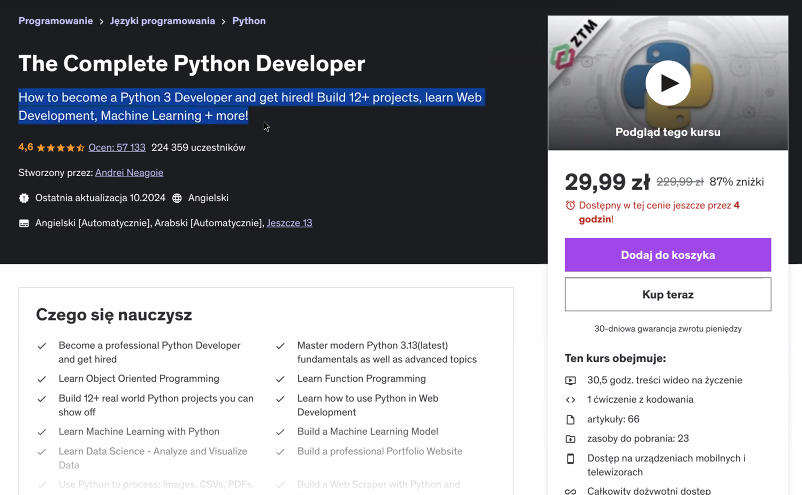Image resolution: width=802 pixels, height=495 pixels.
Task: Click checkmark beside Become a professional Python Developer
Action: click(x=42, y=346)
